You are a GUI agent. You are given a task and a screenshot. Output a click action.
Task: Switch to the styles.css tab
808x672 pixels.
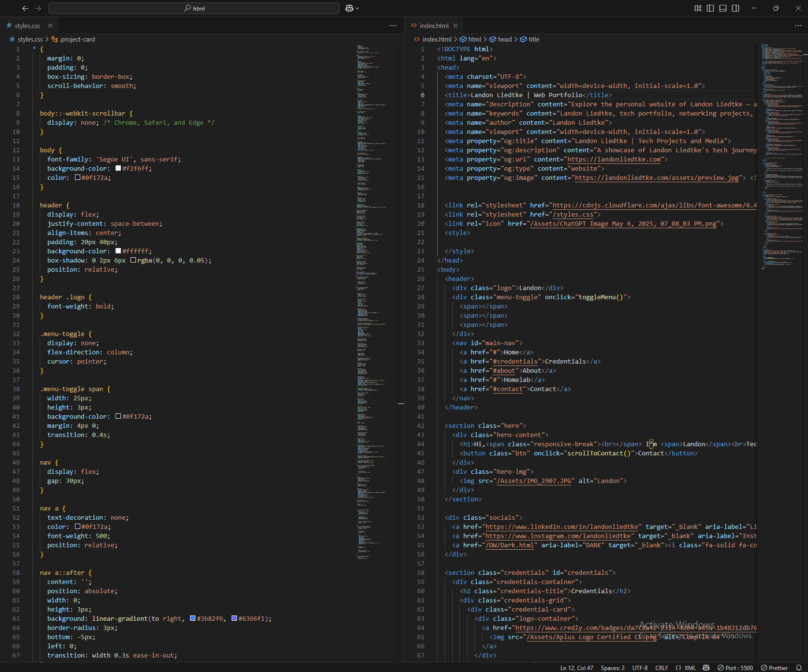(x=27, y=26)
